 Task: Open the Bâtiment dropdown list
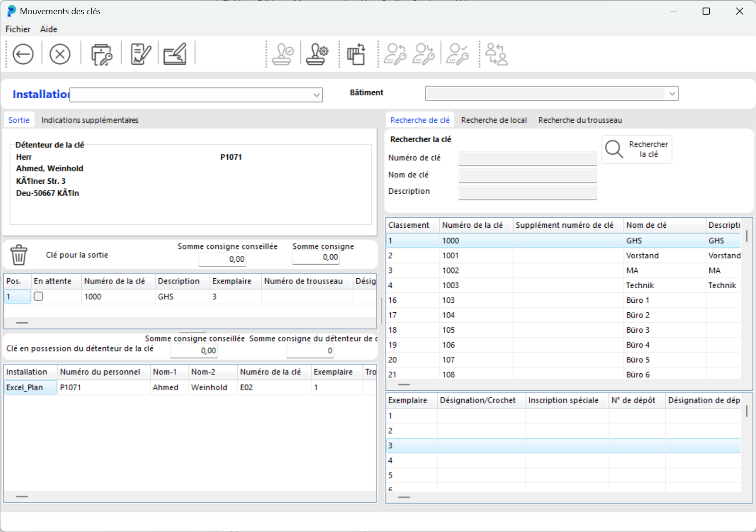pos(672,94)
